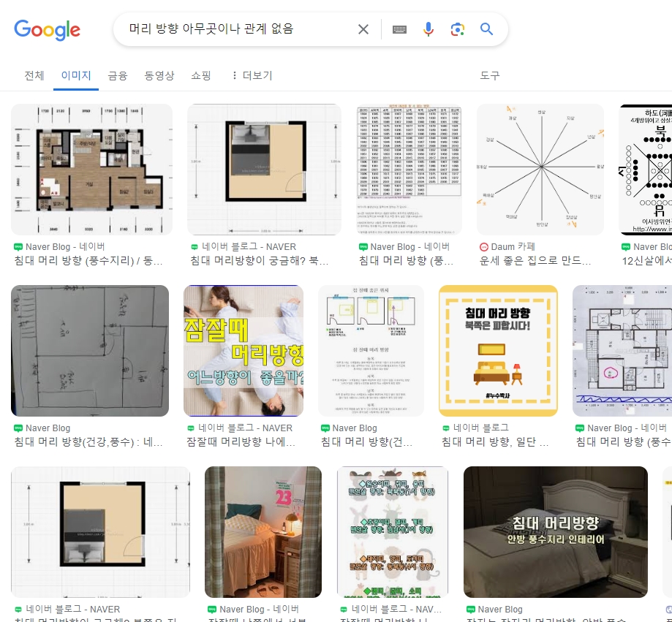The image size is (672, 622).
Task: Open the 잠잘때 머리방향 sleeping people thumbnail
Action: (x=243, y=350)
